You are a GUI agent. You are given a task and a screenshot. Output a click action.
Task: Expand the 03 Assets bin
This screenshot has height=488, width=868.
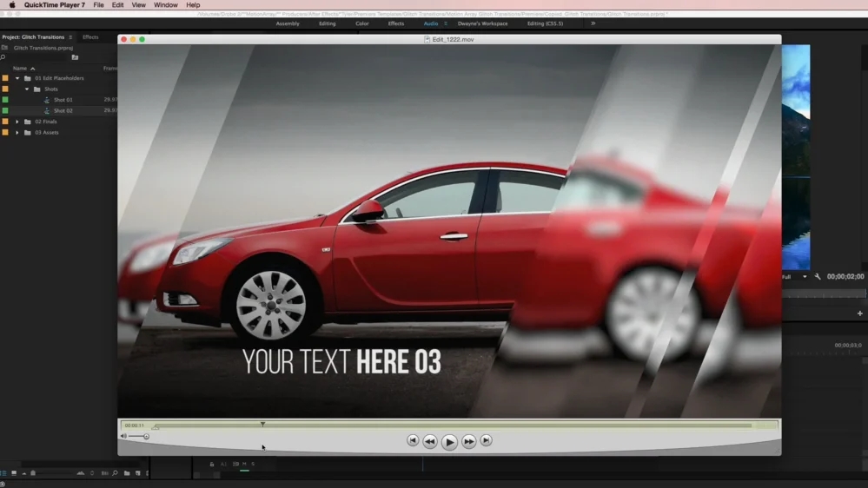click(x=17, y=133)
